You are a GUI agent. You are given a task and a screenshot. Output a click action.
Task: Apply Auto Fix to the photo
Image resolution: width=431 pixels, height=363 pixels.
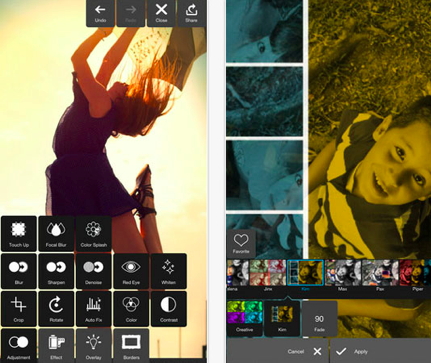(94, 309)
